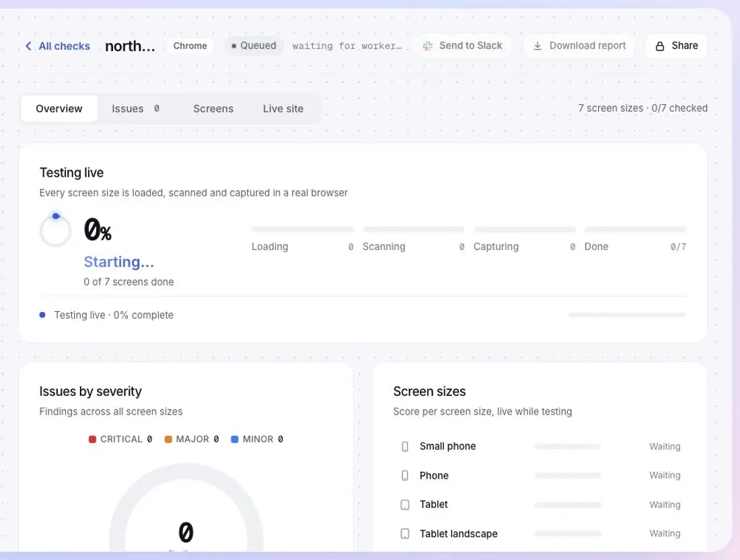Image resolution: width=740 pixels, height=560 pixels.
Task: Open the Share options
Action: (676, 46)
